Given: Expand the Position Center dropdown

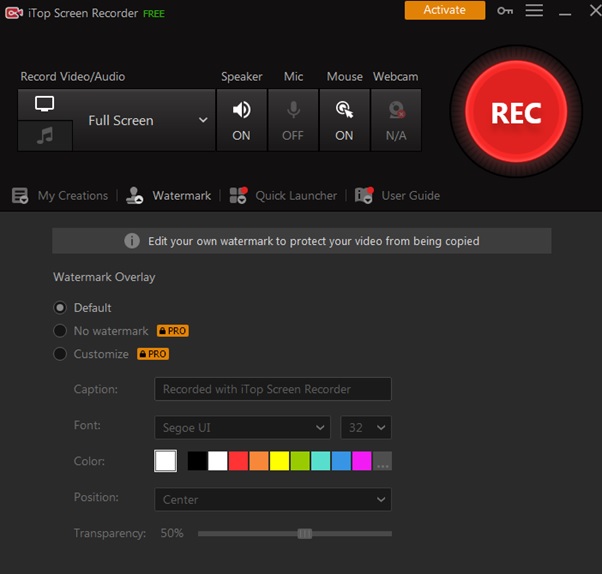Looking at the screenshot, I should pyautogui.click(x=273, y=500).
